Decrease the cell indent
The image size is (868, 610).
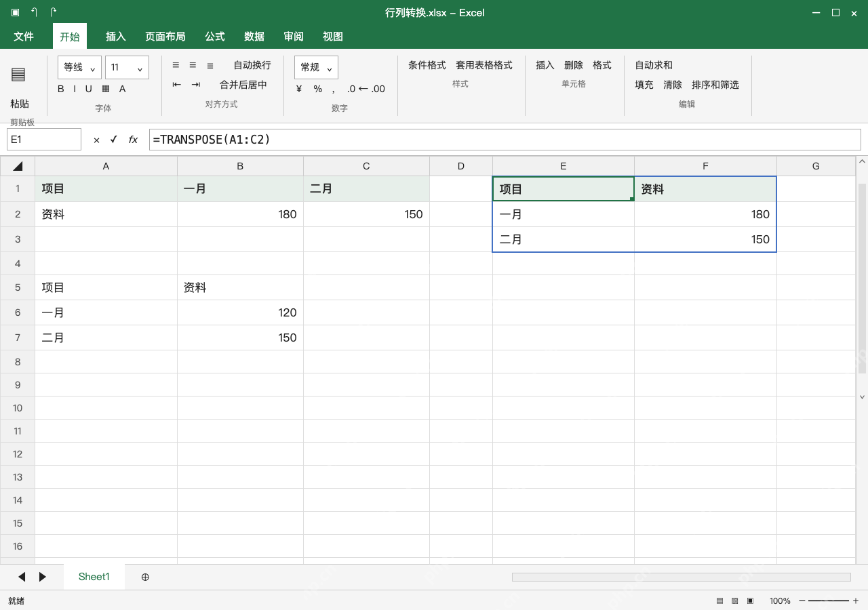(x=177, y=85)
